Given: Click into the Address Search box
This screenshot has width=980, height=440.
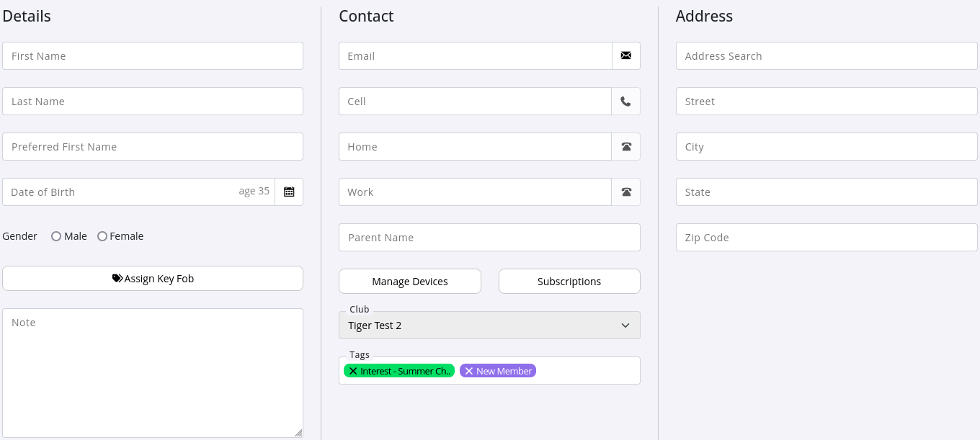Looking at the screenshot, I should pyautogui.click(x=827, y=56).
